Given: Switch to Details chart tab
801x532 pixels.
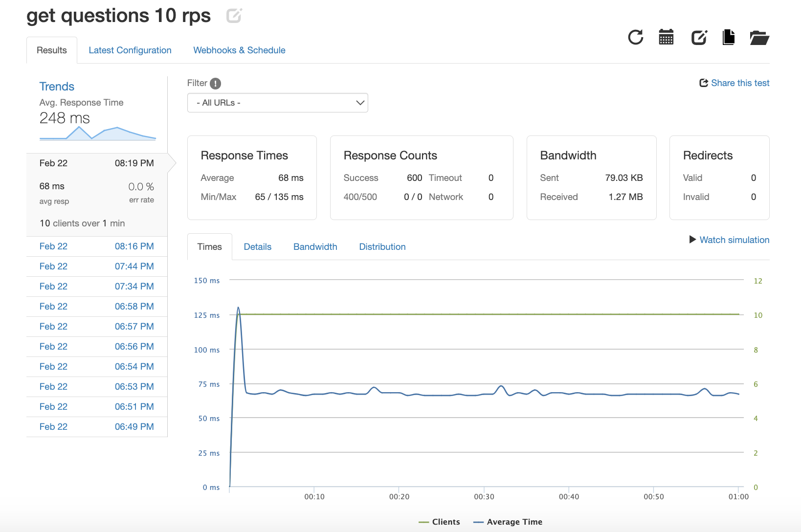Looking at the screenshot, I should tap(258, 247).
